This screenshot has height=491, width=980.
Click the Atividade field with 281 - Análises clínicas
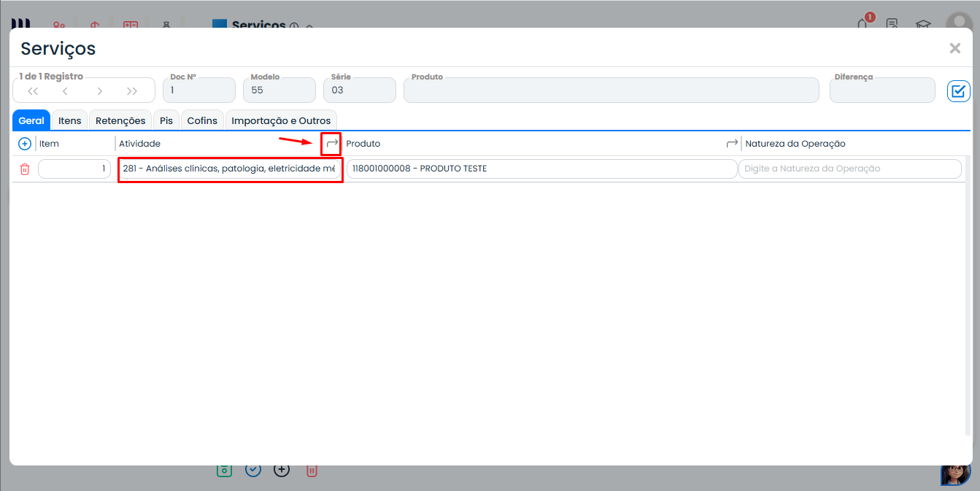229,169
